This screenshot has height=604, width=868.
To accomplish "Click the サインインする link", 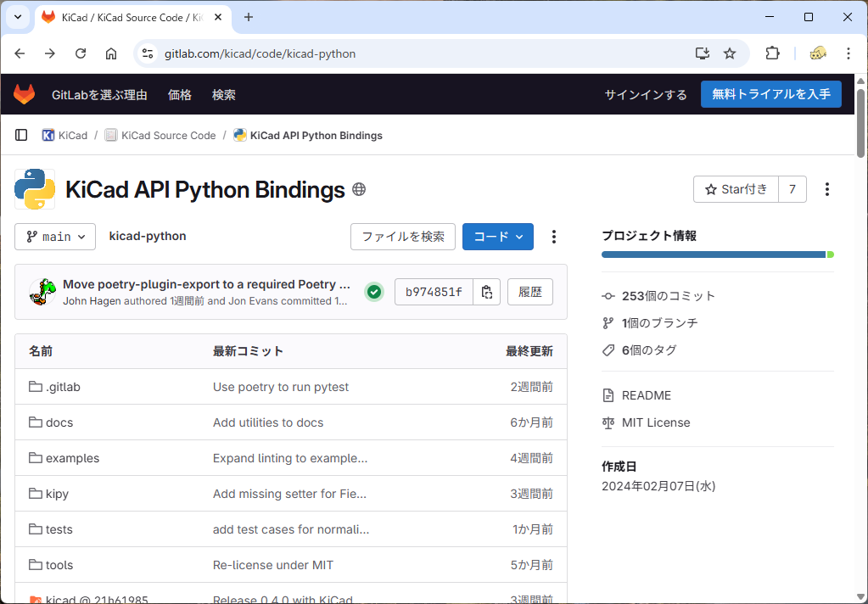I will point(646,95).
